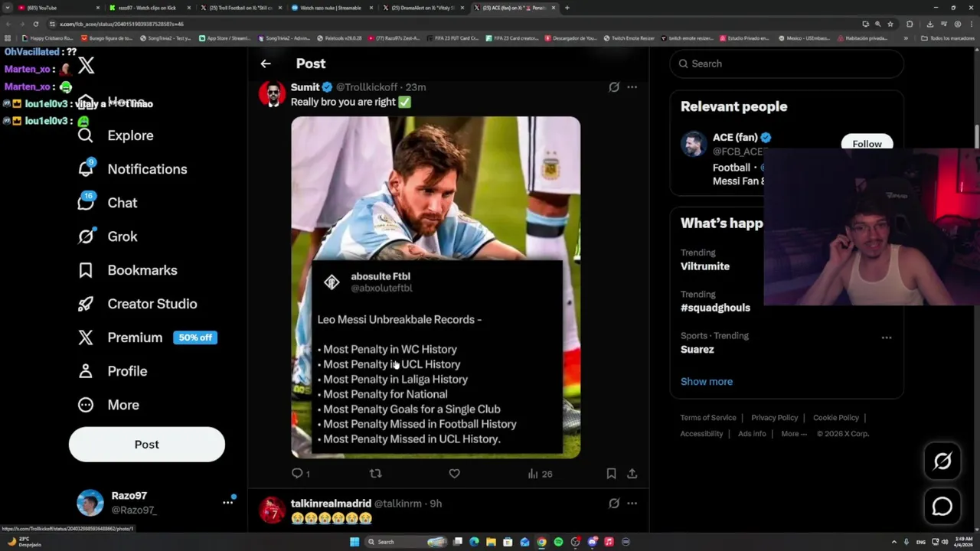
Task: Go back with the Post arrow
Action: click(266, 64)
